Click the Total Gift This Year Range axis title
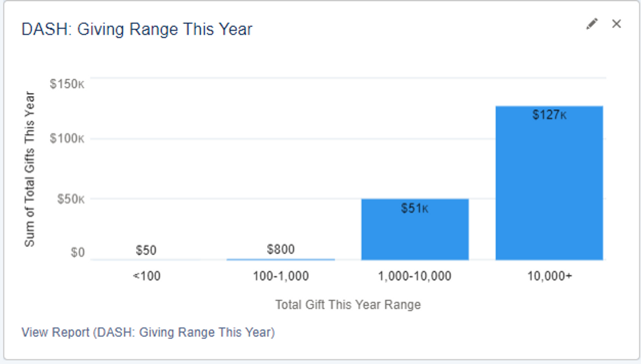The width and height of the screenshot is (641, 364). coord(348,304)
